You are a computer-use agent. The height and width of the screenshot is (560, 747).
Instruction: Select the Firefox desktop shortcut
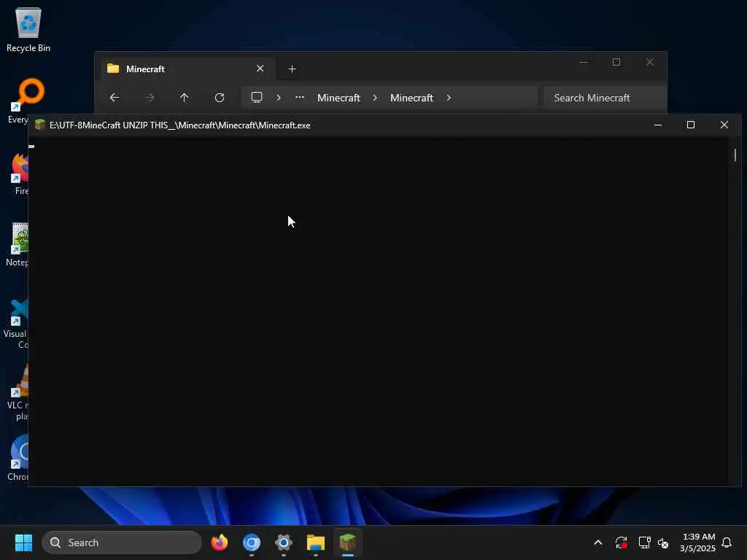coord(21,174)
